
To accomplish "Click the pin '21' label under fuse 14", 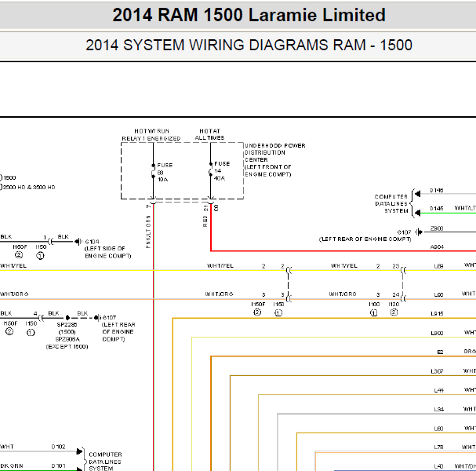I will [205, 208].
